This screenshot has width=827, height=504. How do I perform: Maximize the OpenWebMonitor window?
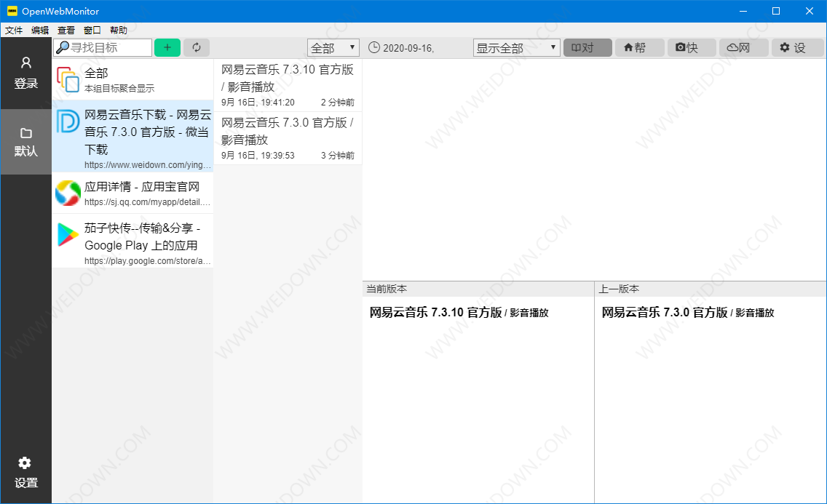(776, 11)
